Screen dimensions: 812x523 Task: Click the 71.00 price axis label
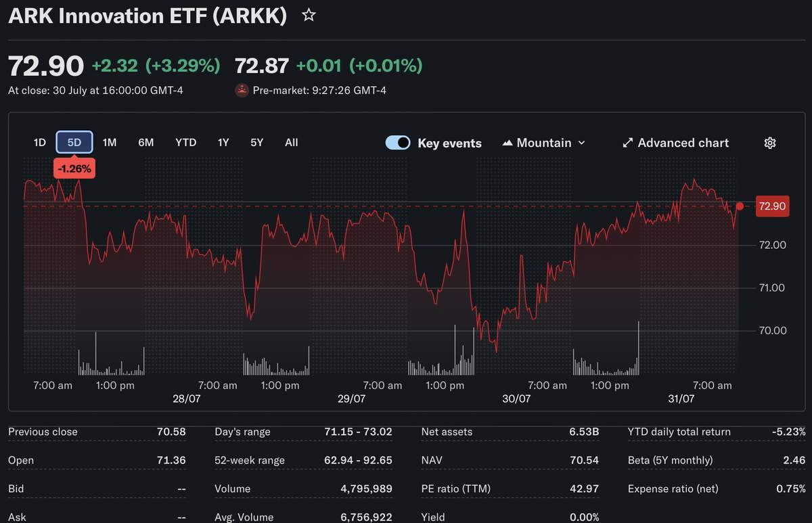(772, 288)
